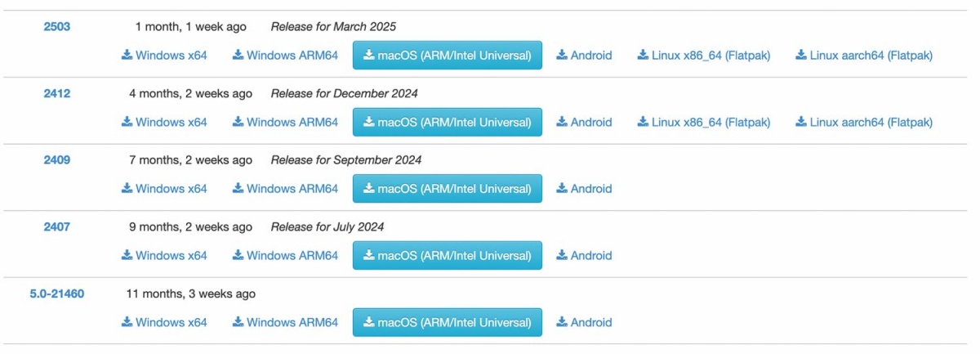
Task: Download Android build of release 2407
Action: [x=584, y=256]
